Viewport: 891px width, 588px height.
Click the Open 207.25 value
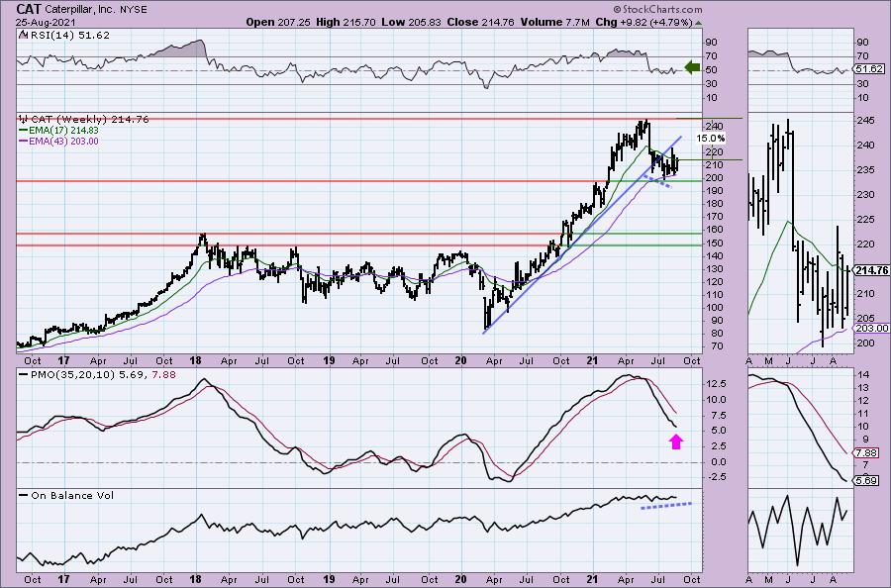pos(278,22)
